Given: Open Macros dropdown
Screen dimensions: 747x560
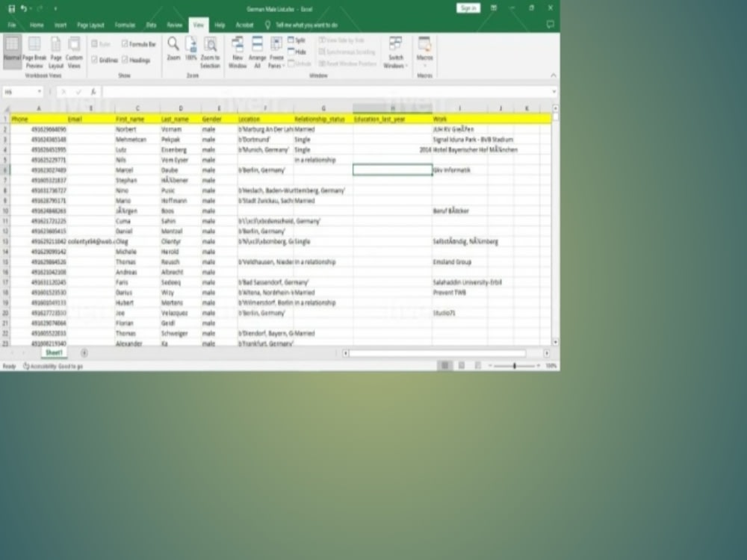Looking at the screenshot, I should 424,52.
